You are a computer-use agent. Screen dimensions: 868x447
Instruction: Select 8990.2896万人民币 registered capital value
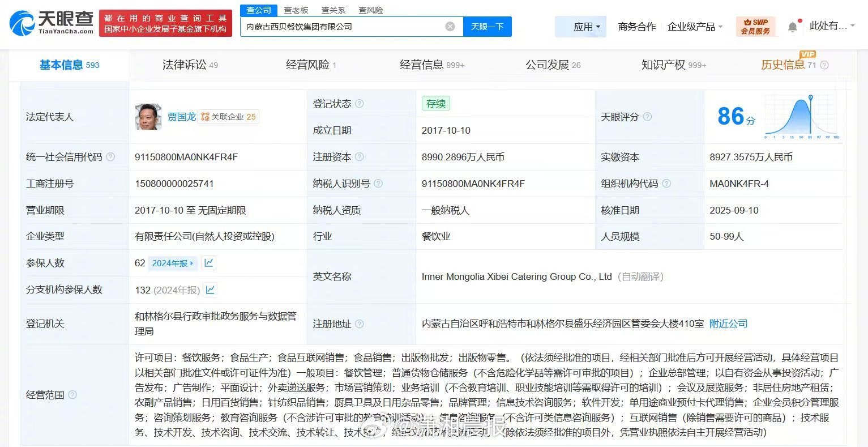tap(463, 157)
